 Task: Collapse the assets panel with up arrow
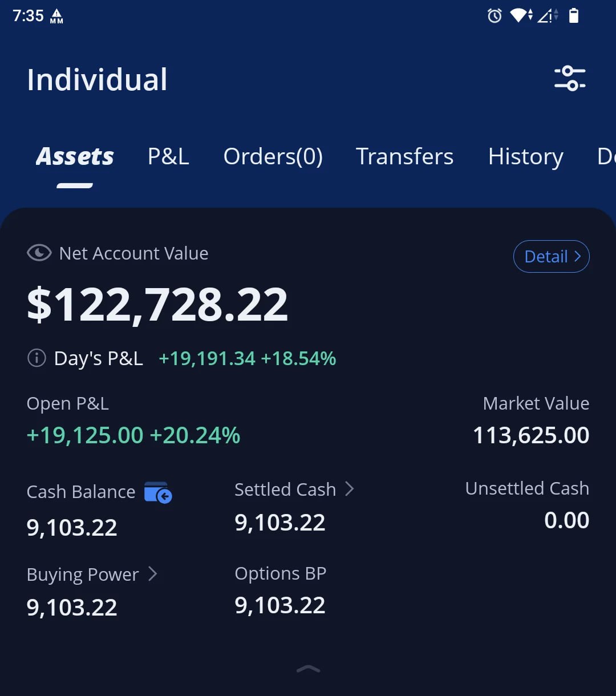click(x=308, y=669)
